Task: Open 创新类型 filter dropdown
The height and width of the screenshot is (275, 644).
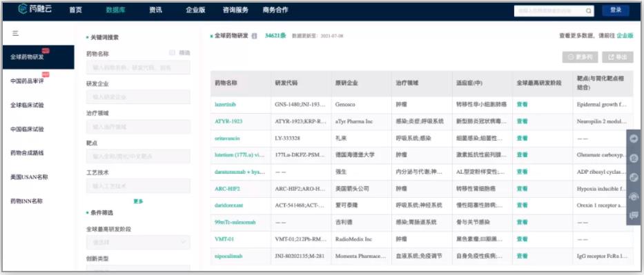Action: click(138, 268)
